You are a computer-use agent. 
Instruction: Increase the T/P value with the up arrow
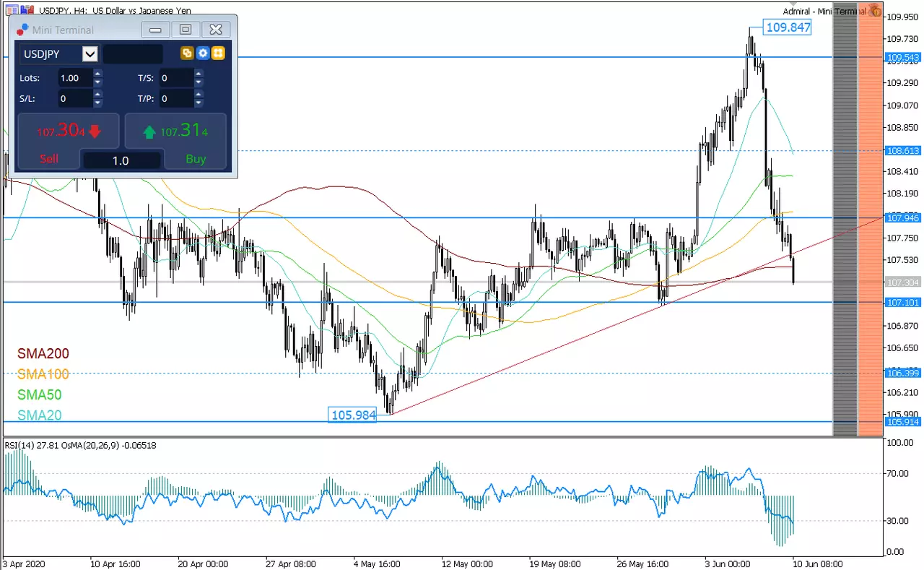click(199, 94)
